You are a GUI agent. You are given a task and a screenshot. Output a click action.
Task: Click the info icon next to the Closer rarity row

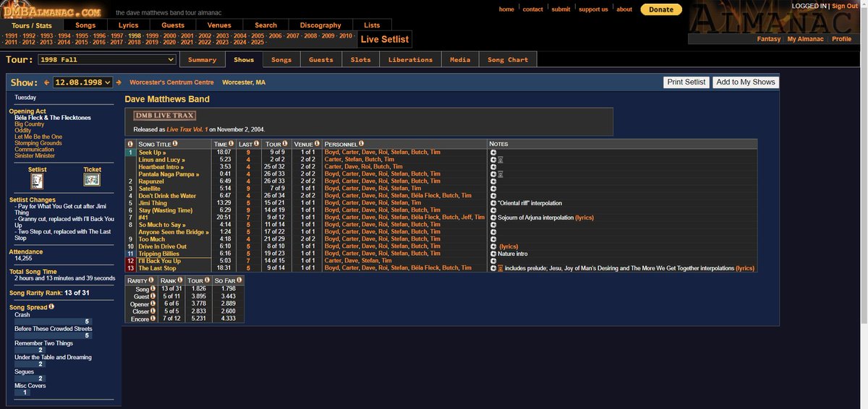[152, 311]
